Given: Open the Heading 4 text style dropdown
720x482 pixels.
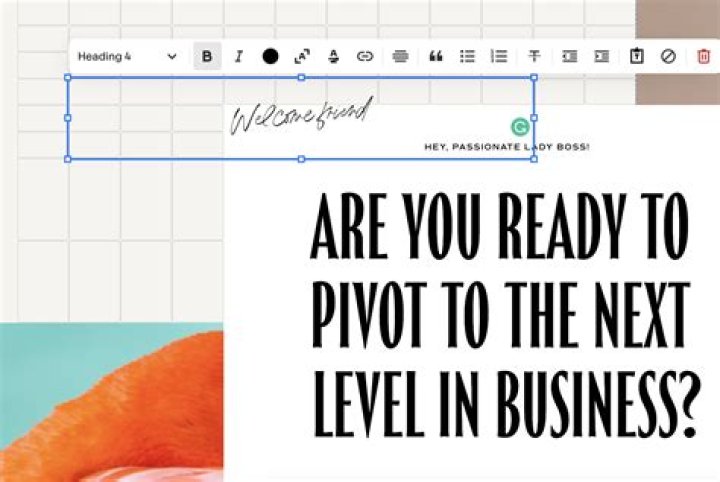Looking at the screenshot, I should [127, 57].
